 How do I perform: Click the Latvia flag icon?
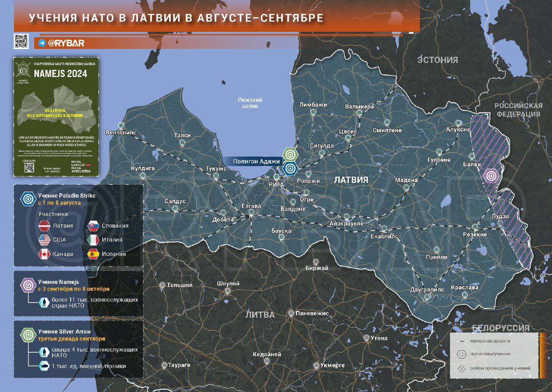point(45,226)
